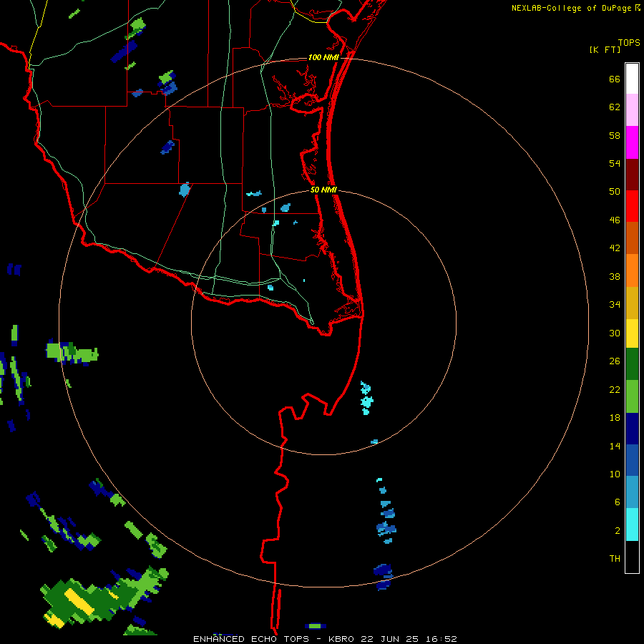Click the [K FT] units label

tap(605, 49)
